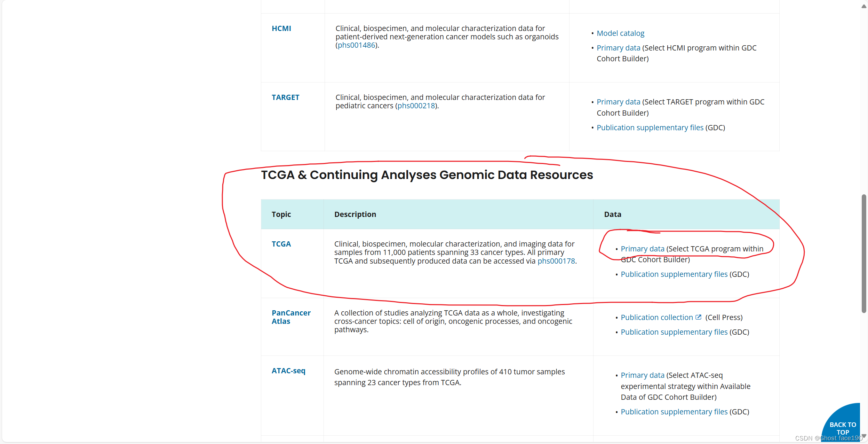
Task: Click the phs001486 study link
Action: tap(357, 45)
